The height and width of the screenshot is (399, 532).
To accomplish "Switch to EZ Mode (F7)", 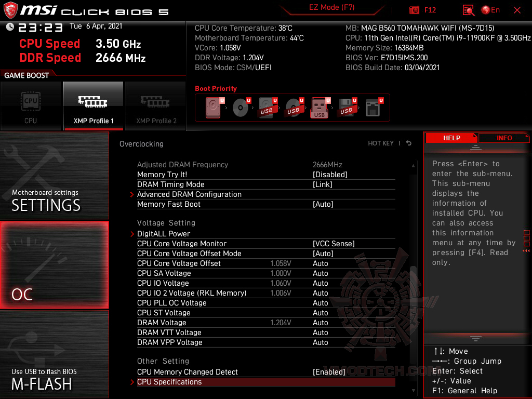I will [x=331, y=7].
